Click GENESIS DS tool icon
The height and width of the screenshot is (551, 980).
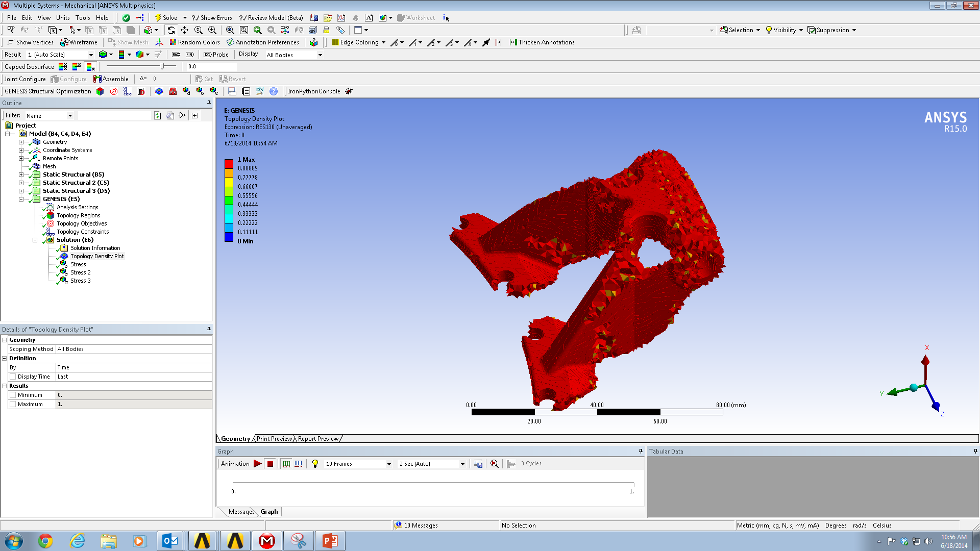pyautogui.click(x=260, y=91)
